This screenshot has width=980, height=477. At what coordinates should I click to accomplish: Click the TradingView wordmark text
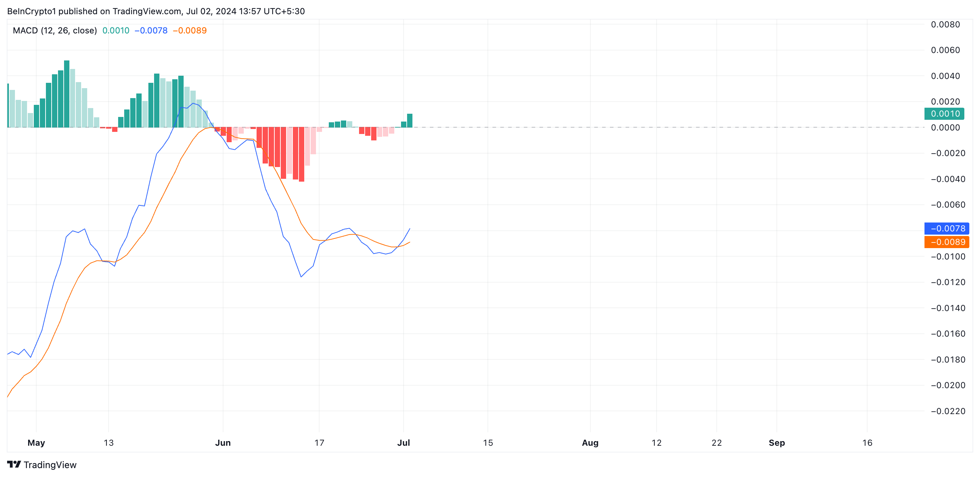50,465
